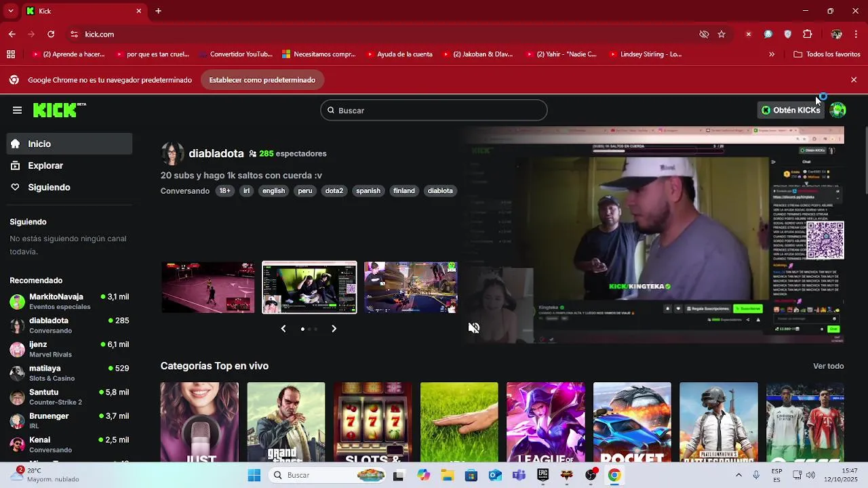Screen dimensions: 868x488
Task: View site information icon in address bar
Action: click(74, 34)
